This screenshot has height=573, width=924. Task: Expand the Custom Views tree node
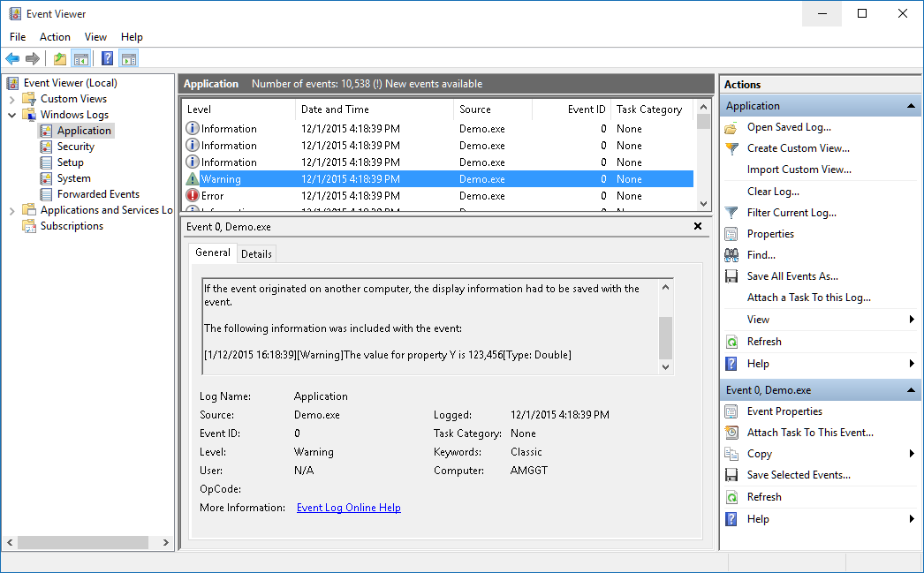pyautogui.click(x=11, y=99)
